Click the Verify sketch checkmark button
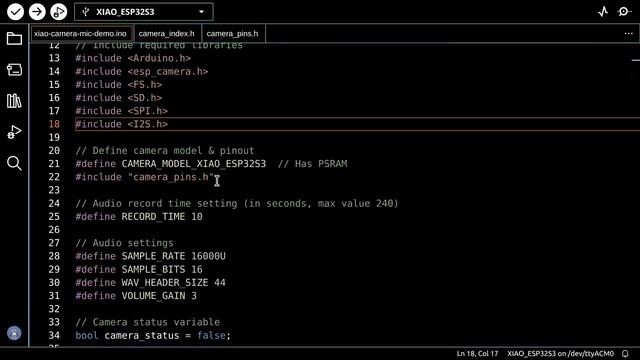Screen dimensions: 640x360 tap(16, 12)
